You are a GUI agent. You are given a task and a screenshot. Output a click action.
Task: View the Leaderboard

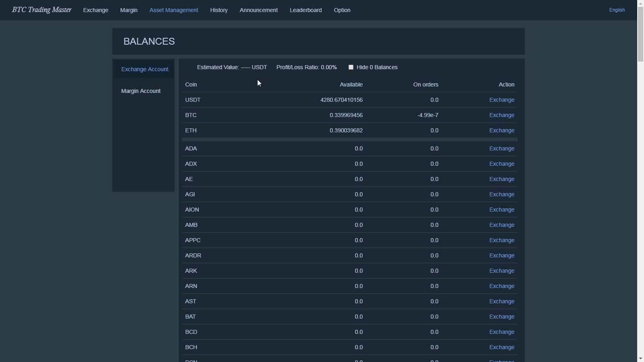(305, 10)
